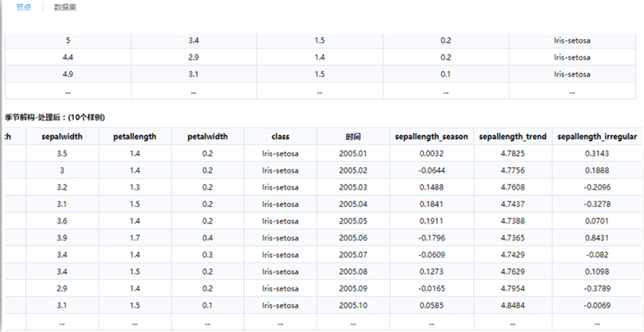
Task: Select the 4.4 cell in the upper table
Action: coord(68,57)
